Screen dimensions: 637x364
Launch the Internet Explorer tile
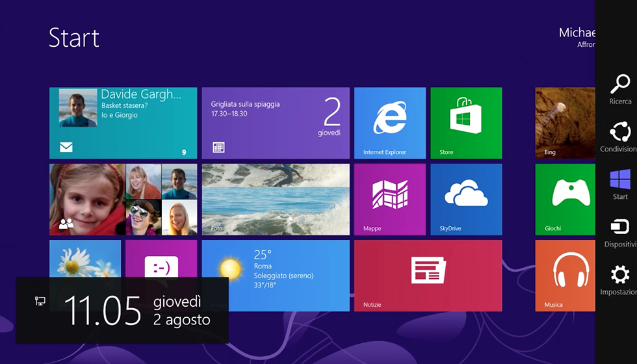click(x=389, y=123)
